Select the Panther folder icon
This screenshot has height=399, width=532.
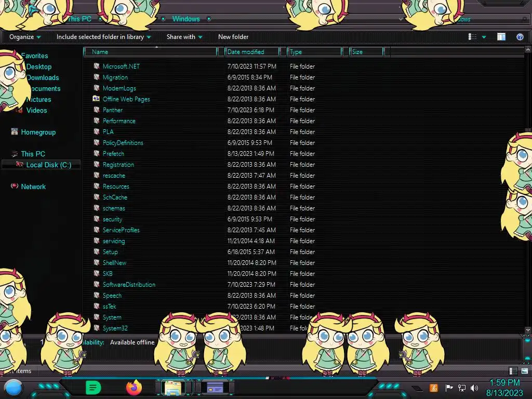point(96,110)
